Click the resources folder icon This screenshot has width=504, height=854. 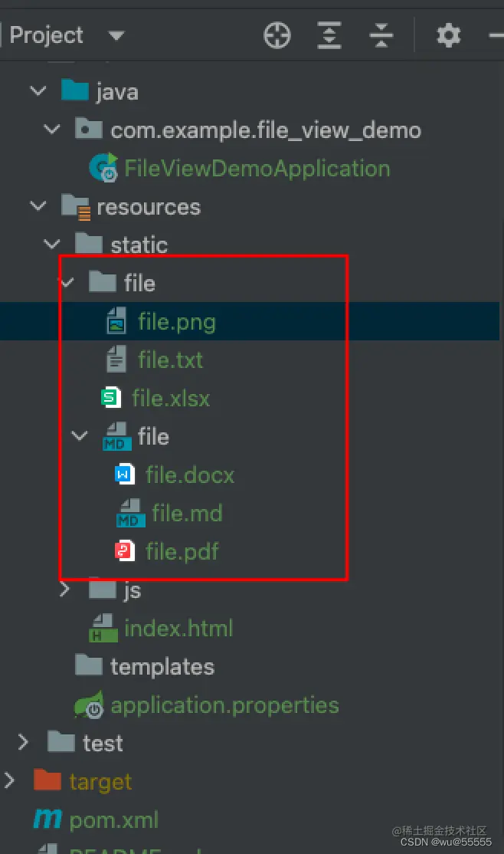click(x=75, y=207)
